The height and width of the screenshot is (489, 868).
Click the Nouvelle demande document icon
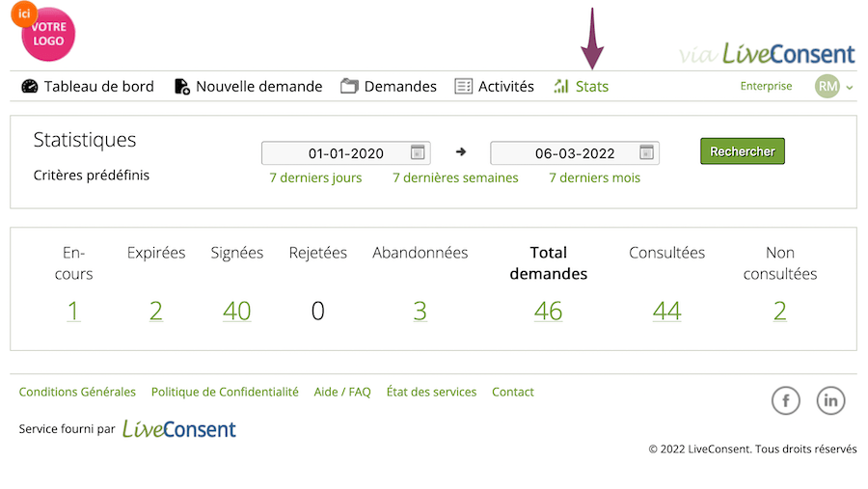point(181,87)
